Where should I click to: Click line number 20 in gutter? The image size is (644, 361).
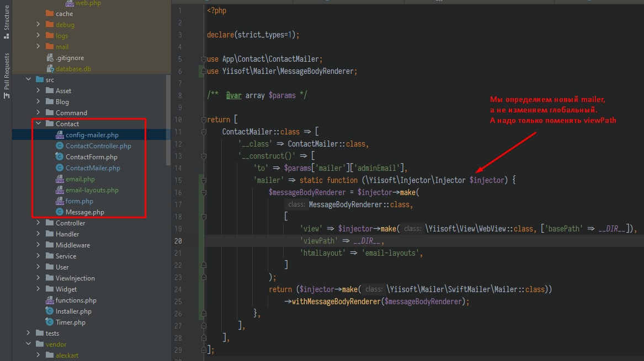(x=178, y=241)
